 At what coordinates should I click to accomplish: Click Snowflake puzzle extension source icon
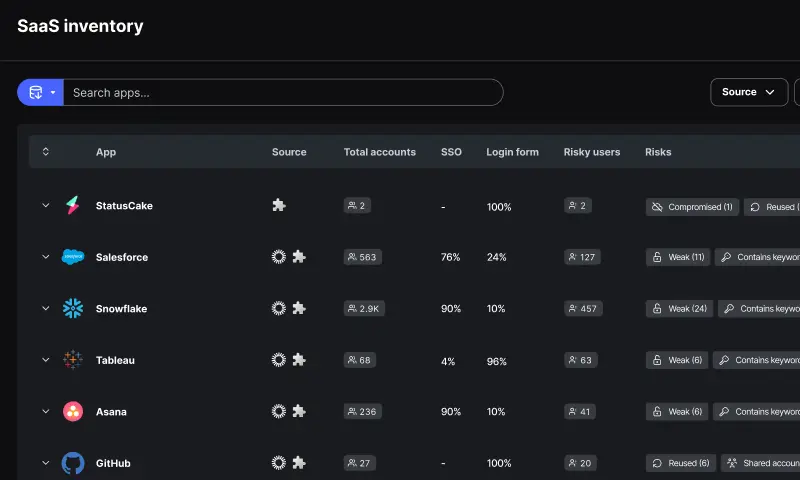tap(299, 309)
